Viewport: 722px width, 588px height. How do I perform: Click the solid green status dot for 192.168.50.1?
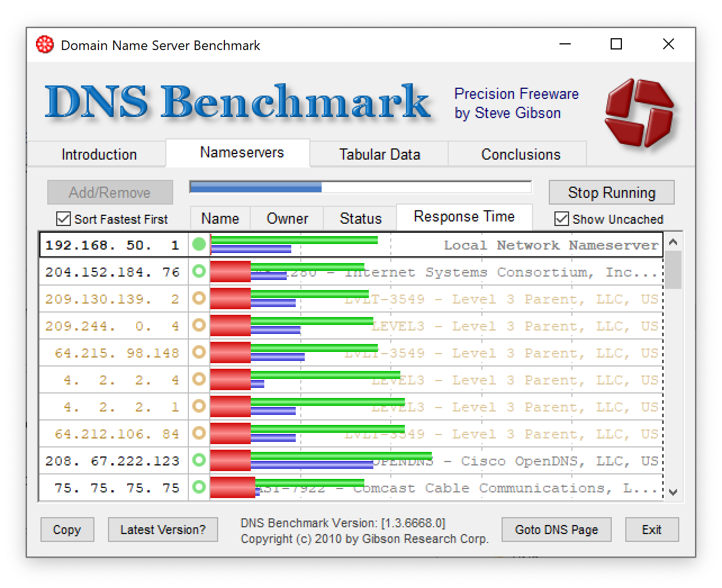pos(199,244)
